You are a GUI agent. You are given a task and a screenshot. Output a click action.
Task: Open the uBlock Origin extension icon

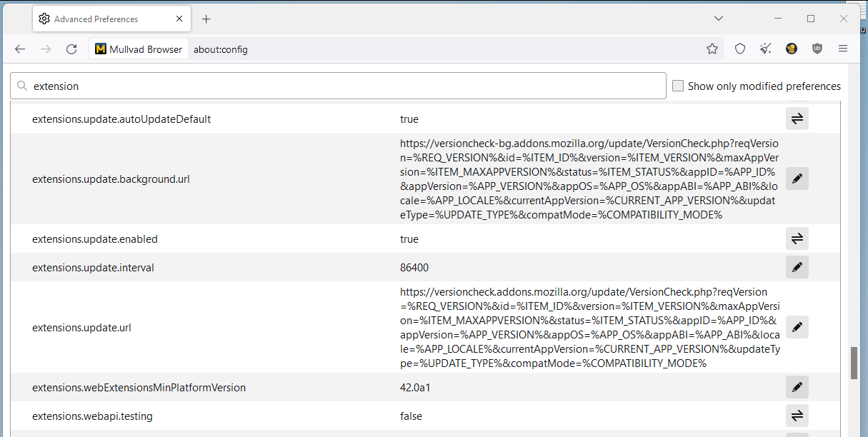point(817,49)
